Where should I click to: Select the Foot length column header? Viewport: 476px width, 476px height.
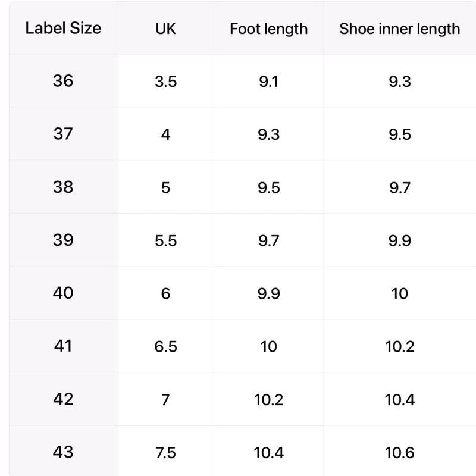269,28
